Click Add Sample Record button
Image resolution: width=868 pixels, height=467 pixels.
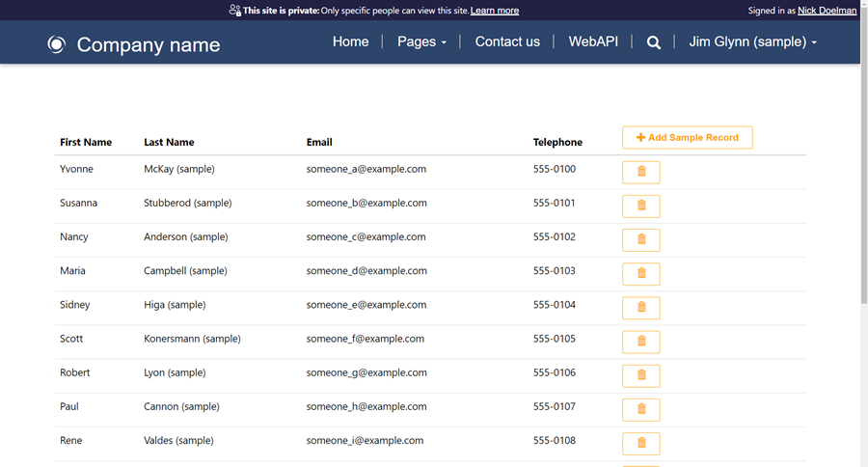pyautogui.click(x=687, y=137)
